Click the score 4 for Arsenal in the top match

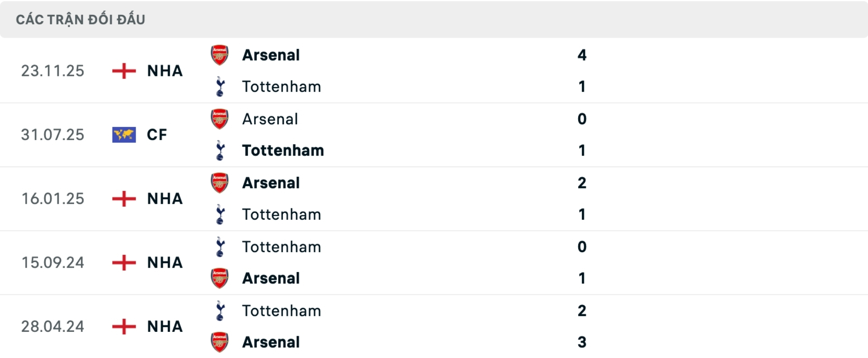[x=583, y=55]
